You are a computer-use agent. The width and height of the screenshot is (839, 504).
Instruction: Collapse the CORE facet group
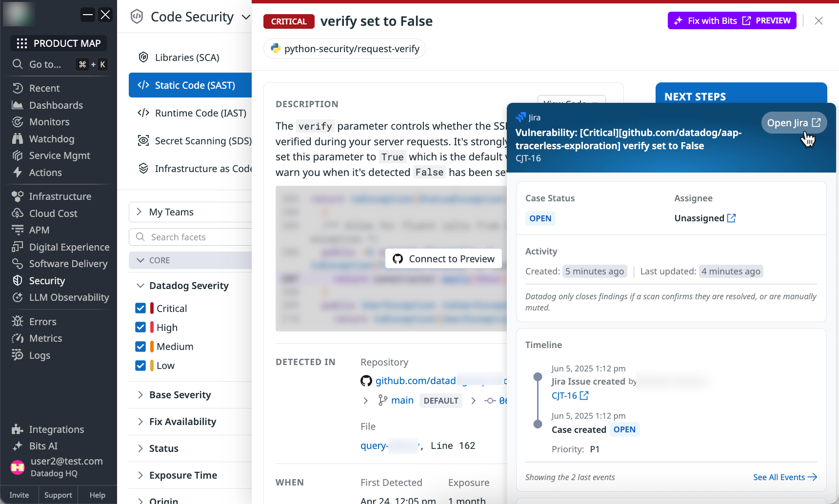(140, 260)
